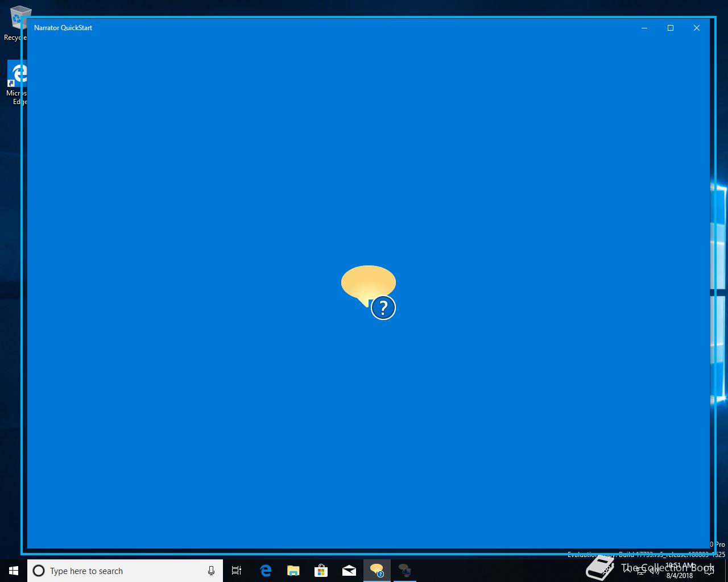This screenshot has width=728, height=582.
Task: Open Task View from the taskbar
Action: tap(237, 571)
